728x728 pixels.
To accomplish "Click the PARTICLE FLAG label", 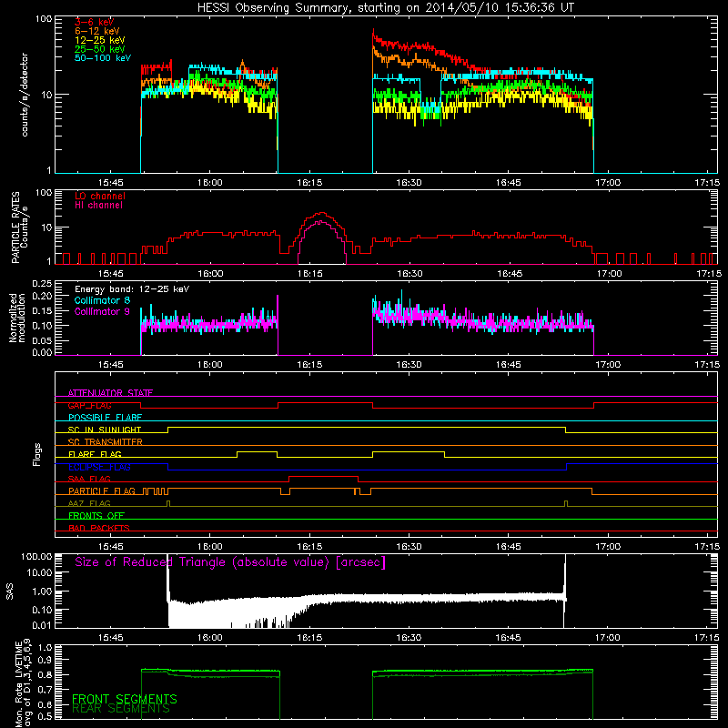I will (x=102, y=491).
